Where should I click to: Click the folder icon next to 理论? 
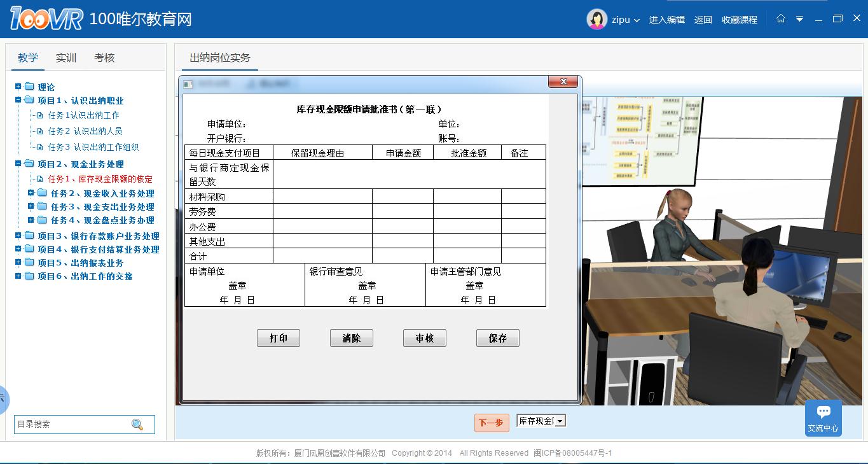pyautogui.click(x=29, y=87)
